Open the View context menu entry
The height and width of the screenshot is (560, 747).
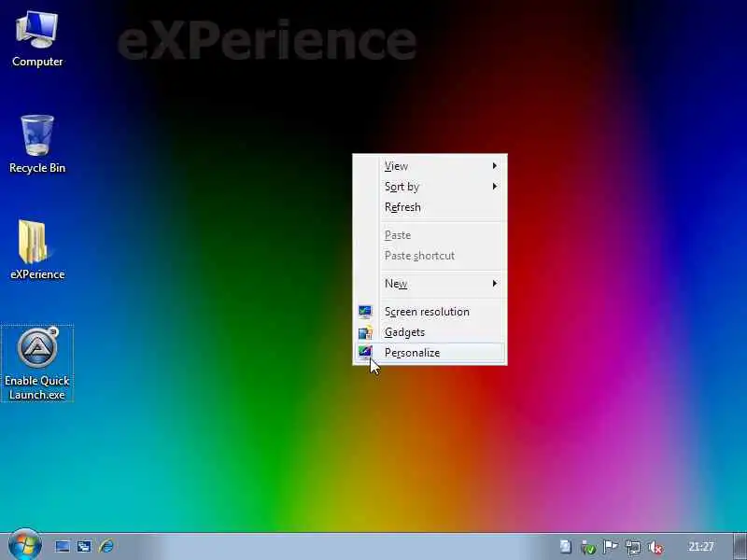coord(430,166)
